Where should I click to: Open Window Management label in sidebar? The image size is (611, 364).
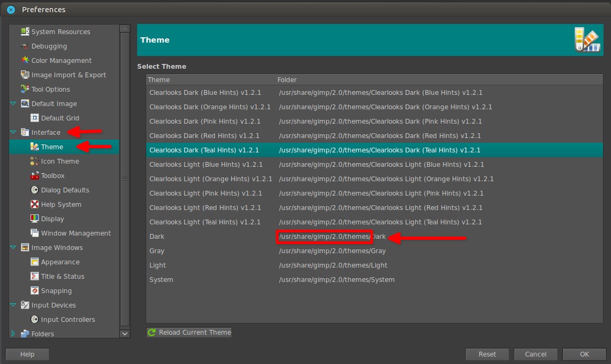[x=76, y=233]
